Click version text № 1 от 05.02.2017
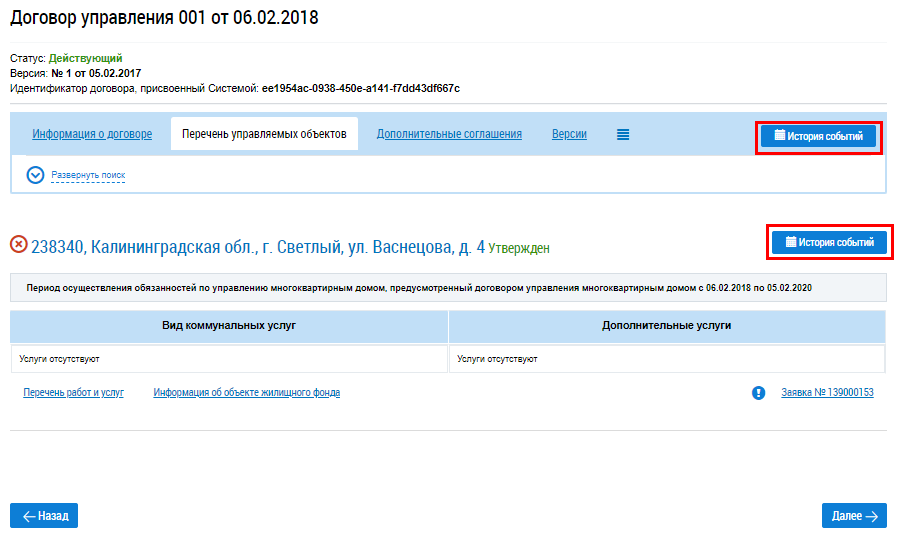901x535 pixels. [96, 74]
